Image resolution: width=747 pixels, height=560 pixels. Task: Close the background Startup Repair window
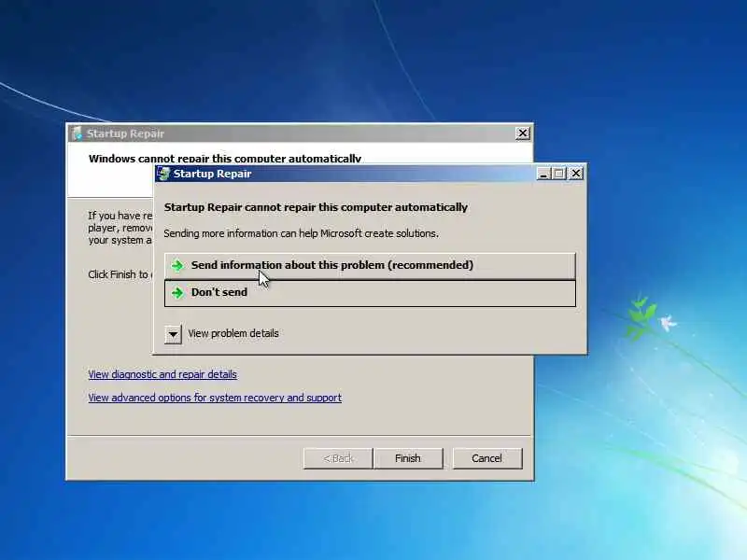(x=523, y=133)
